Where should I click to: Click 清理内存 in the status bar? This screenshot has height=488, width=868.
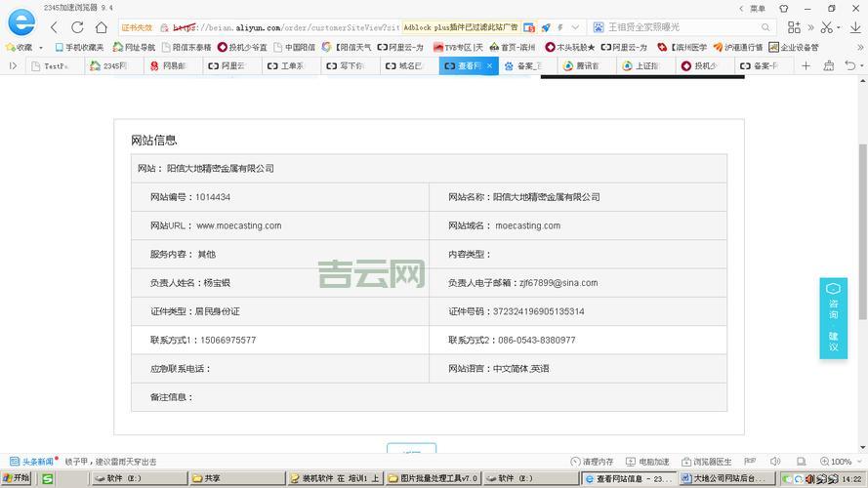tap(592, 462)
